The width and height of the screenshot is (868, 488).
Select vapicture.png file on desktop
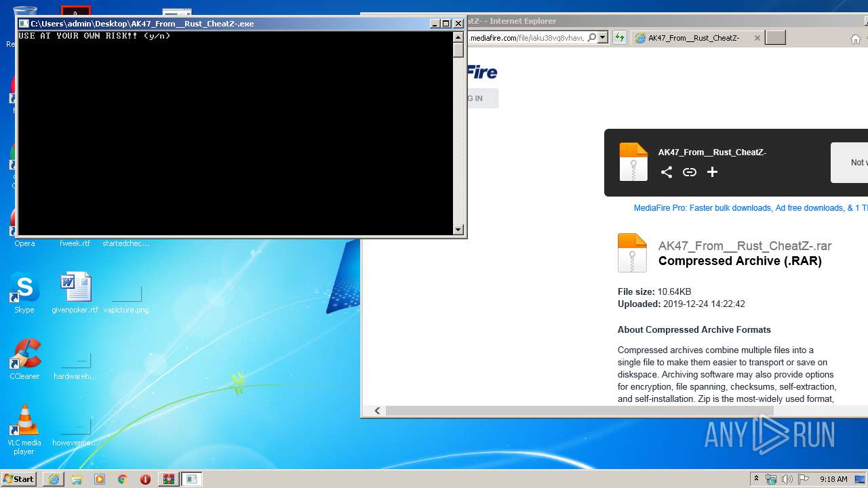[x=126, y=298]
